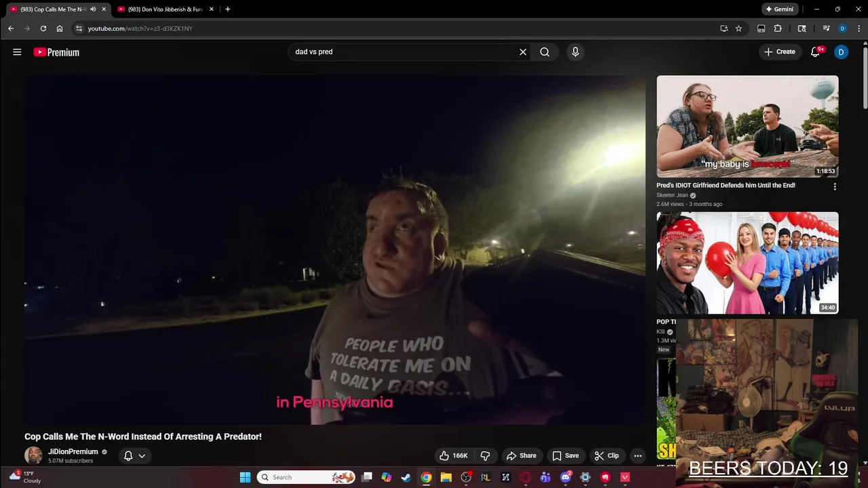Dislike the video with the thumbs-down icon
868x488 pixels.
(486, 455)
